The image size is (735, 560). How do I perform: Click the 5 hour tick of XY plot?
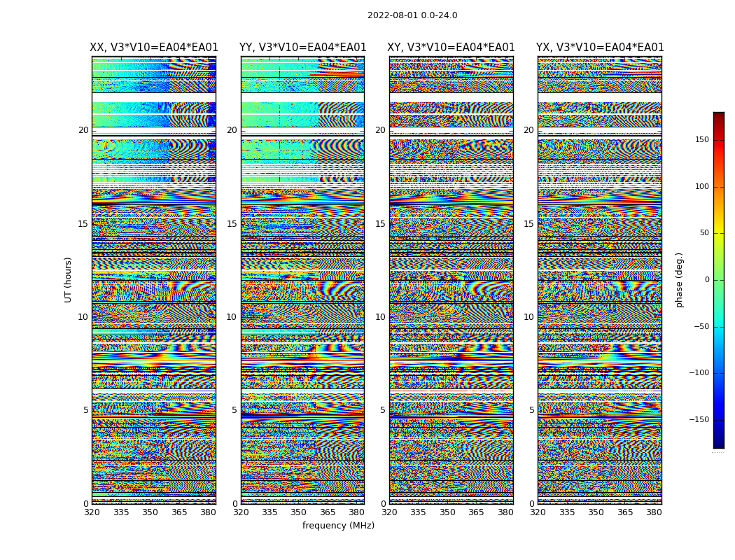382,410
